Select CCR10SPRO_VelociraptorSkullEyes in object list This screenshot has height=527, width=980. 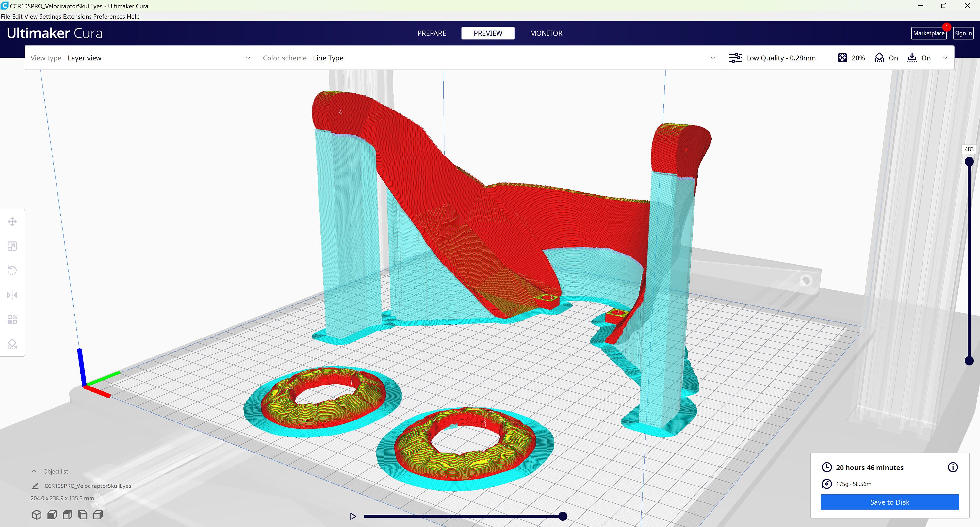(88, 486)
